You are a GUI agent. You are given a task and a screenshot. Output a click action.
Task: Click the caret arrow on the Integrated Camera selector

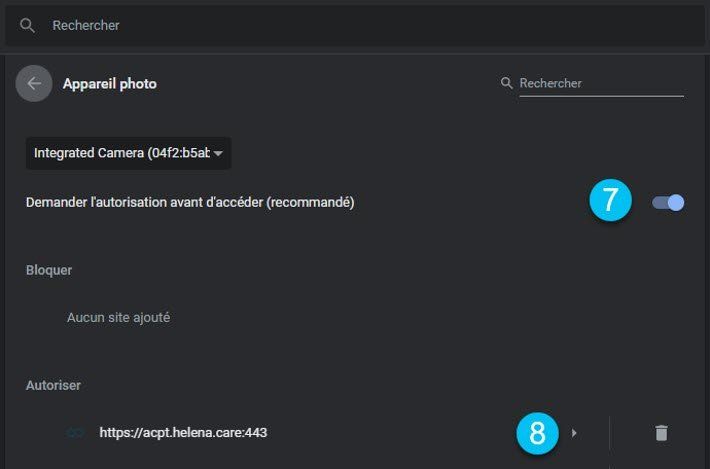[x=218, y=153]
